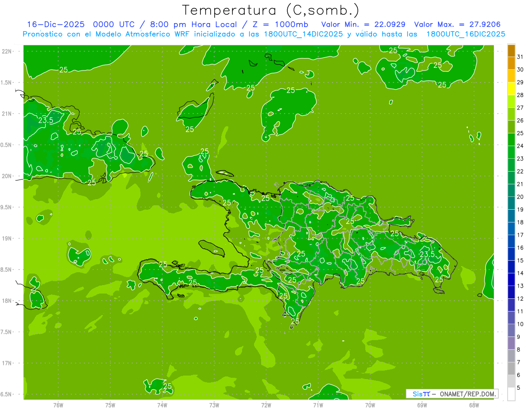Click the "21N" latitude axis label

pos(8,114)
